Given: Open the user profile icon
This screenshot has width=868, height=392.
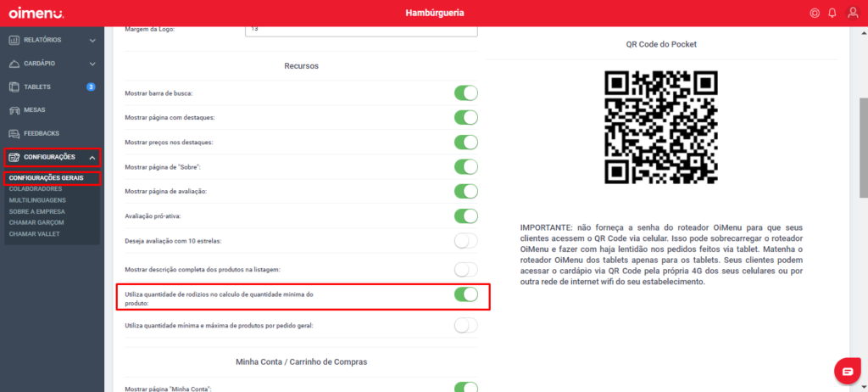Looking at the screenshot, I should [853, 13].
